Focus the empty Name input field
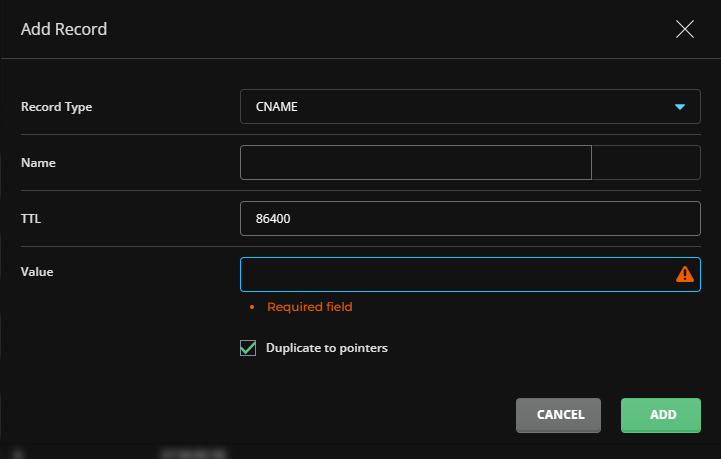721x459 pixels. pos(416,162)
